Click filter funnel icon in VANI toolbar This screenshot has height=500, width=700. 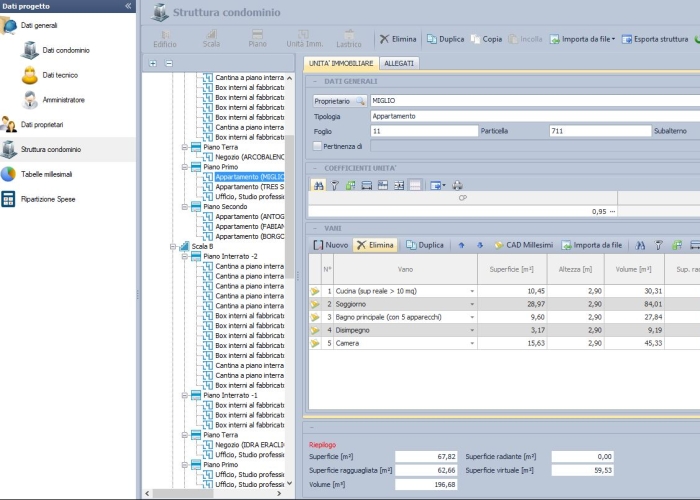pos(658,245)
